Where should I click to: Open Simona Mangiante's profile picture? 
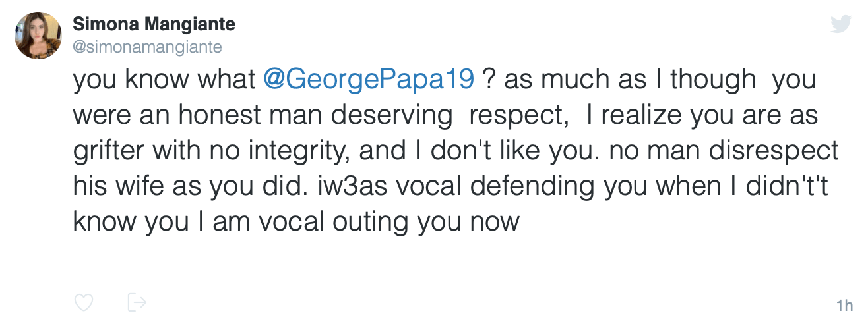pos(38,36)
